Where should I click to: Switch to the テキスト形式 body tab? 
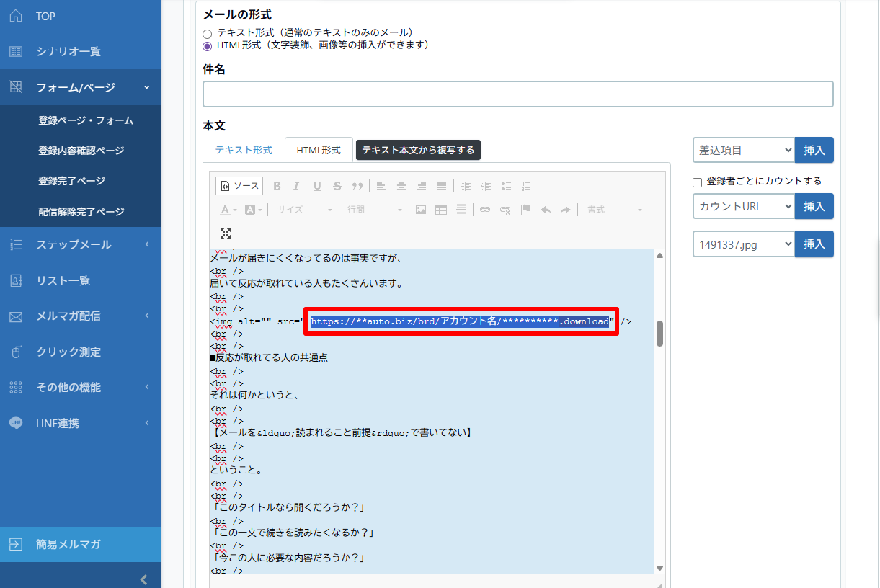coord(244,150)
